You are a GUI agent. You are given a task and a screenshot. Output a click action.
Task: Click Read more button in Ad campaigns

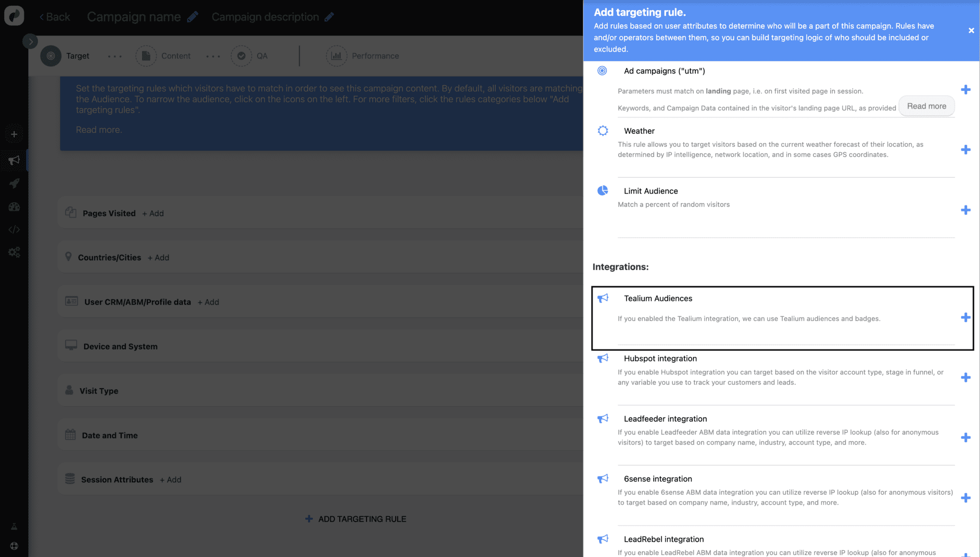[x=926, y=106]
